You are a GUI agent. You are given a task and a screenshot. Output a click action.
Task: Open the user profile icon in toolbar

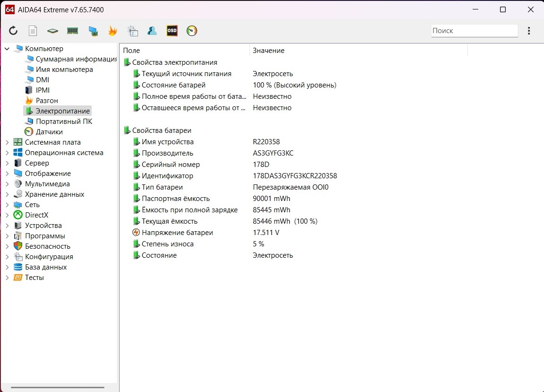click(152, 31)
